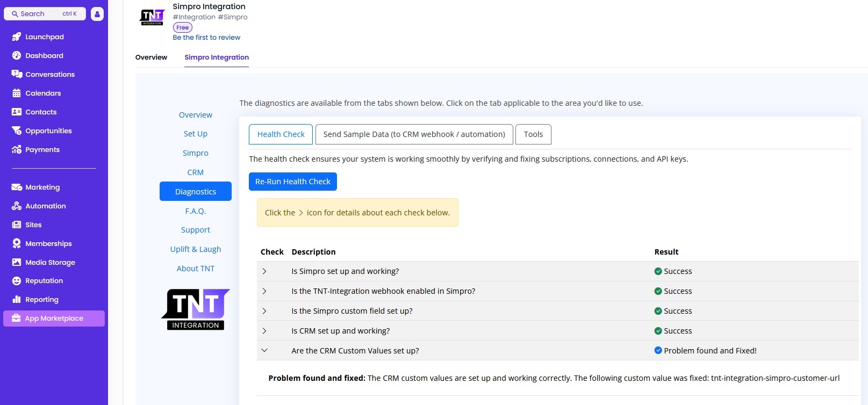Click the Reporting bar chart icon

tap(16, 300)
